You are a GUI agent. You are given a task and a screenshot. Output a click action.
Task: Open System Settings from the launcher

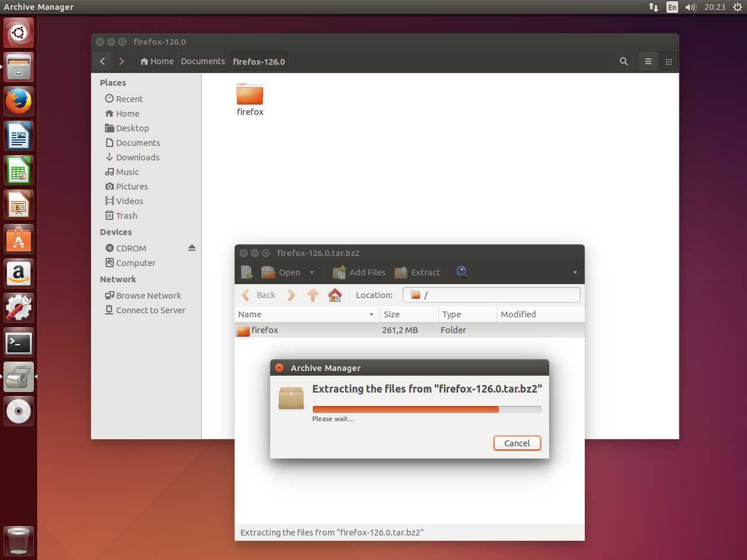click(19, 308)
